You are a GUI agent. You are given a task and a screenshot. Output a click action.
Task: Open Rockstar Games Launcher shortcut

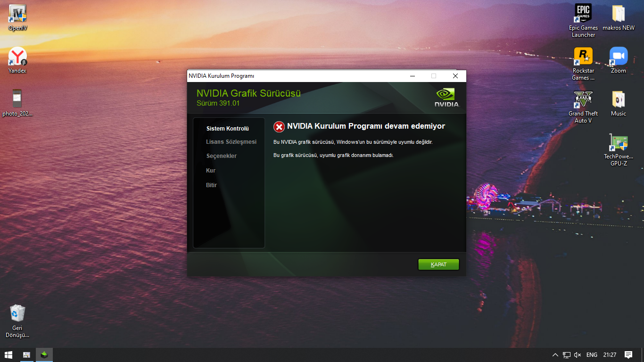pyautogui.click(x=583, y=64)
